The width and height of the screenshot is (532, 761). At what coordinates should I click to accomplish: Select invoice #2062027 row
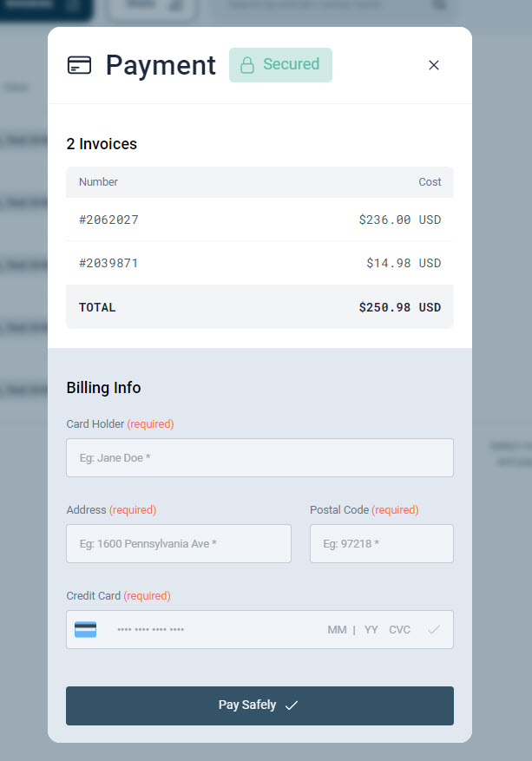coord(259,220)
